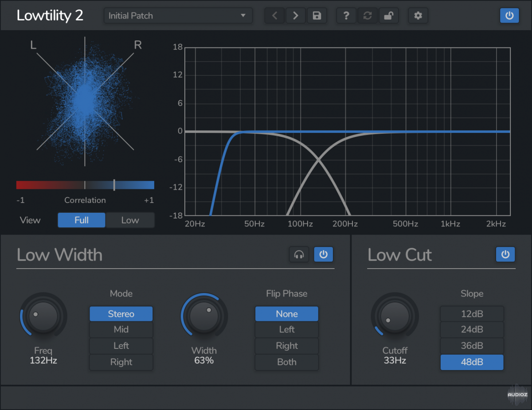
Task: Switch the view to Low
Action: coord(130,220)
